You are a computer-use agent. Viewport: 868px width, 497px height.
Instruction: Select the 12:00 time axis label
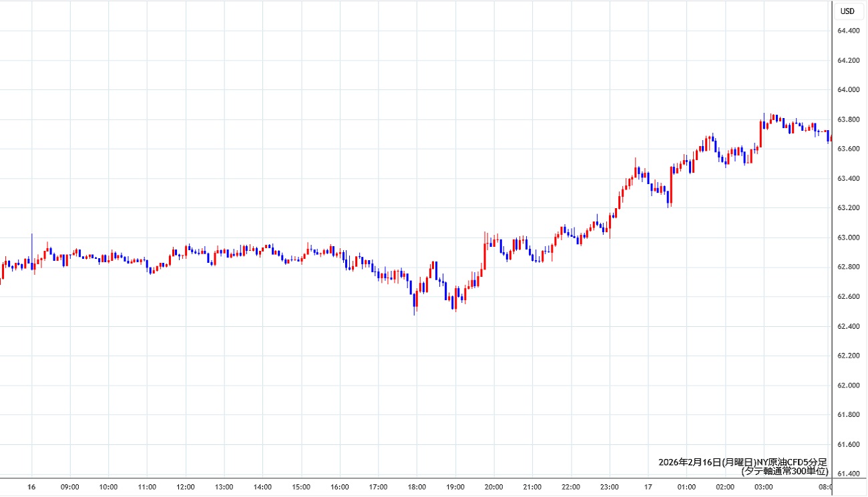click(186, 488)
